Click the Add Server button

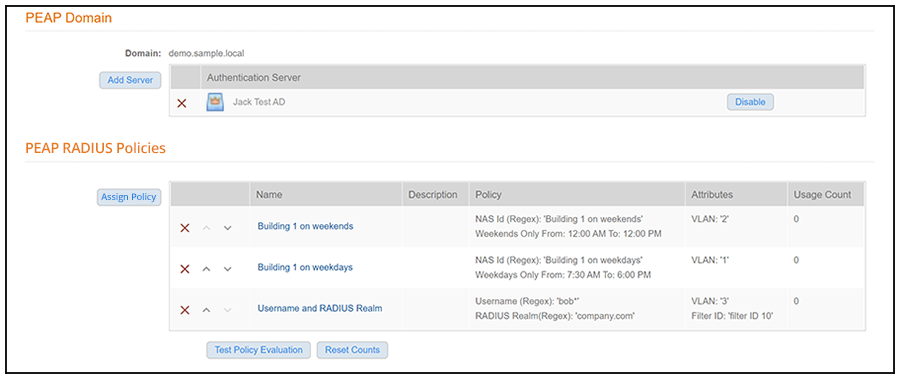click(x=130, y=80)
